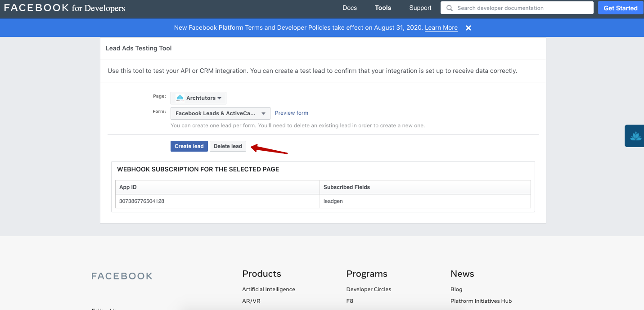Open the Support menu
The height and width of the screenshot is (310, 644).
[x=420, y=8]
